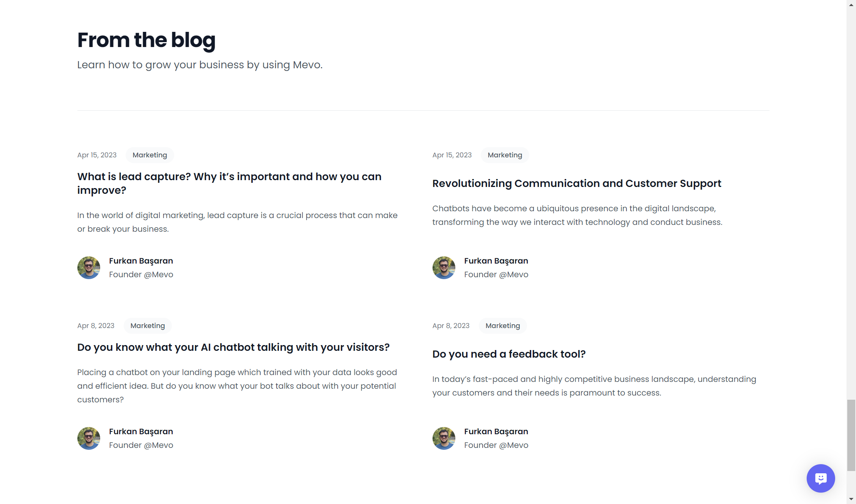Screen dimensions: 856x504
Task: Click author avatar under feedback tool post
Action: 444,438
